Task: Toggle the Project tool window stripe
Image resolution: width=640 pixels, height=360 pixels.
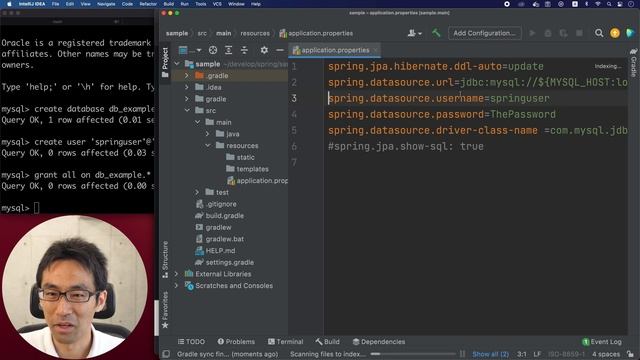Action: 165,62
